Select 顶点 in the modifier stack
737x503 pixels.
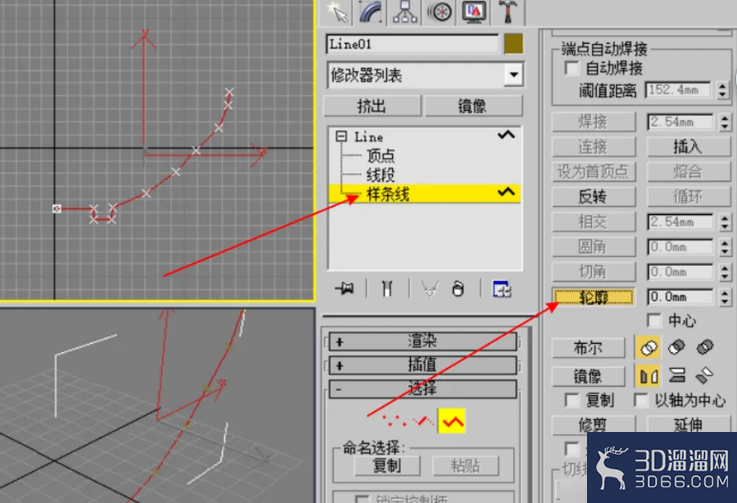click(380, 156)
